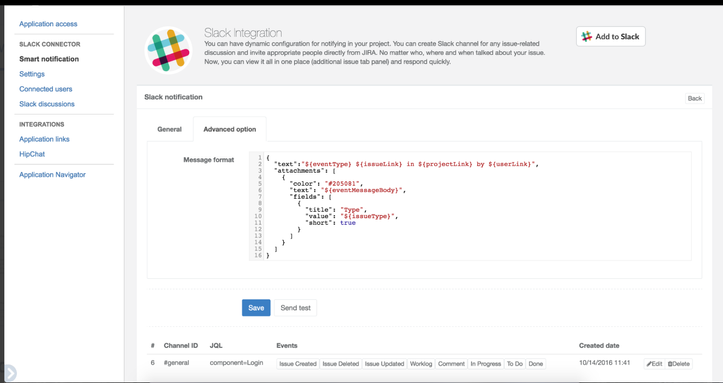The image size is (723, 383).
Task: Send a test notification message
Action: point(296,308)
